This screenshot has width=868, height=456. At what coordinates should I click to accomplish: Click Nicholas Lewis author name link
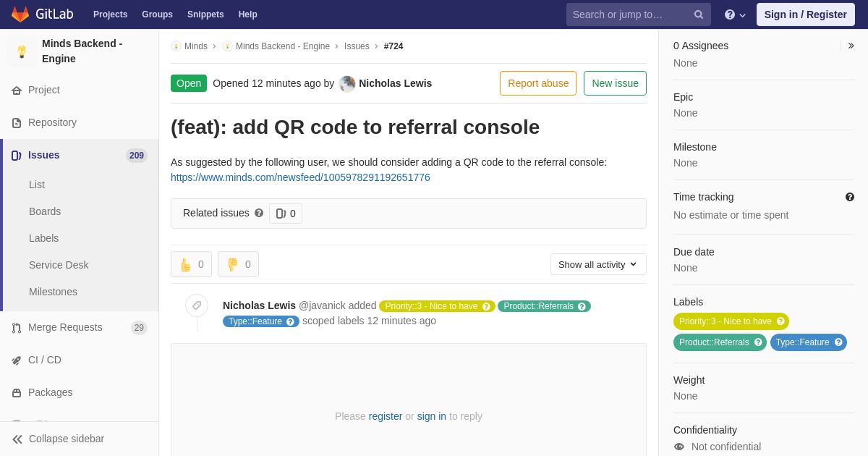[395, 83]
